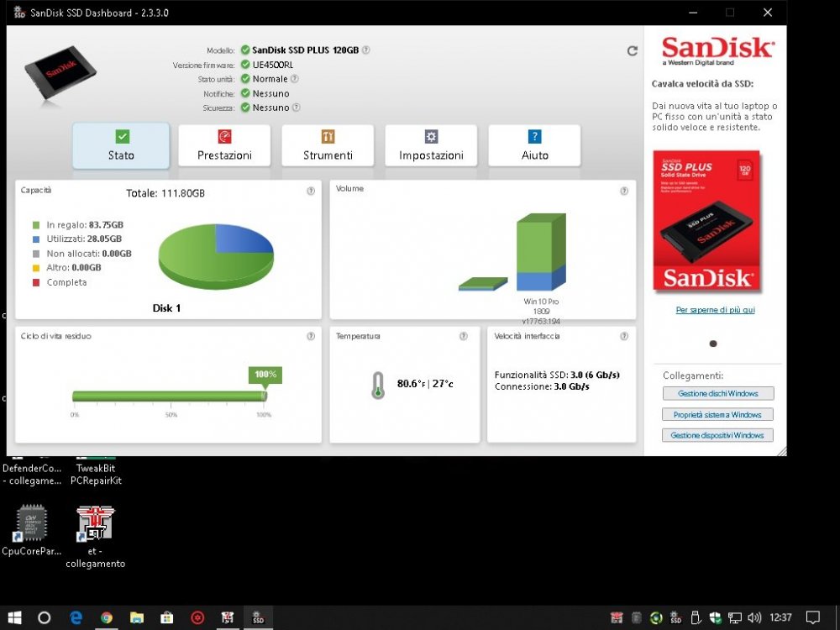Open the Temperatura panel help icon
Screen dimensions: 840x630
[x=464, y=336]
